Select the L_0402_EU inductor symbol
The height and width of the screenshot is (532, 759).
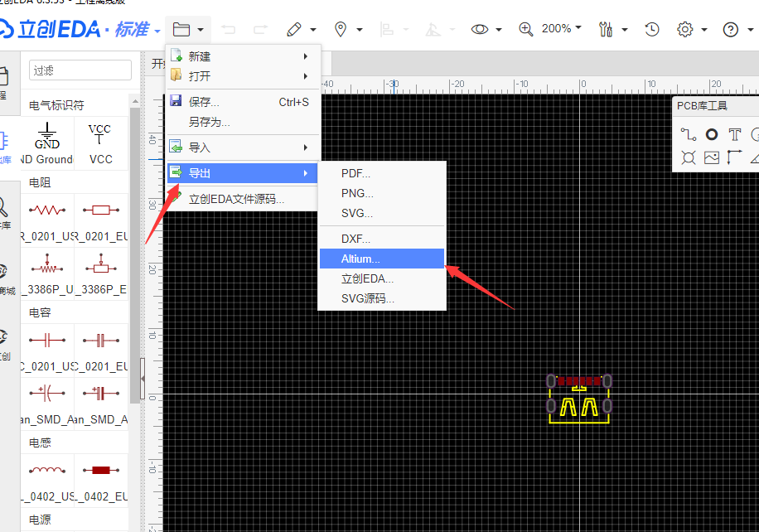pos(101,481)
